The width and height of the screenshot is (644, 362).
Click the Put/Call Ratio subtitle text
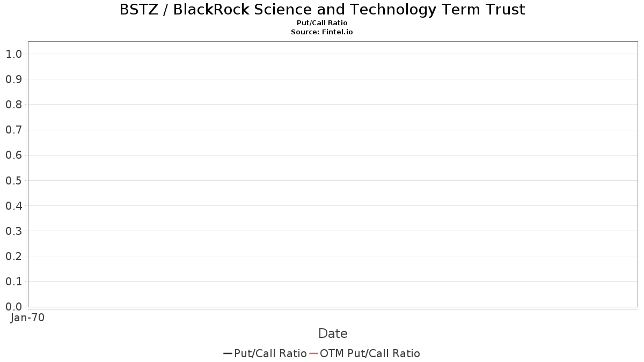click(x=322, y=23)
